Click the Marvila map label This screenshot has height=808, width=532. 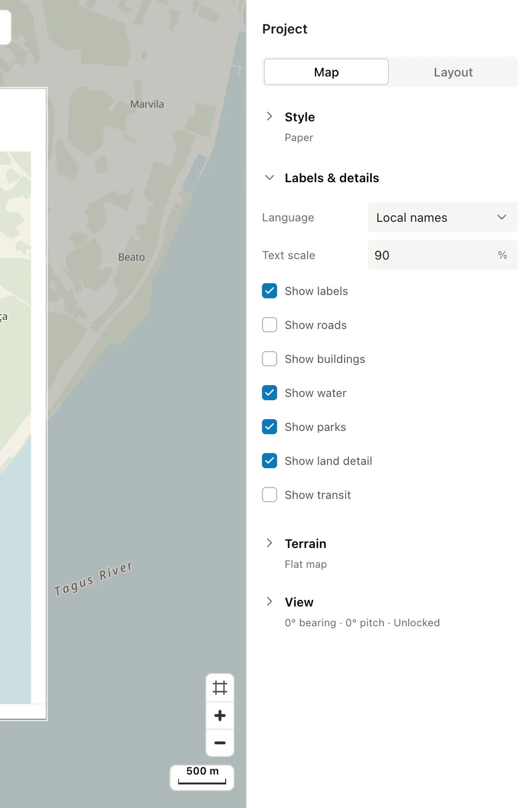pos(147,104)
